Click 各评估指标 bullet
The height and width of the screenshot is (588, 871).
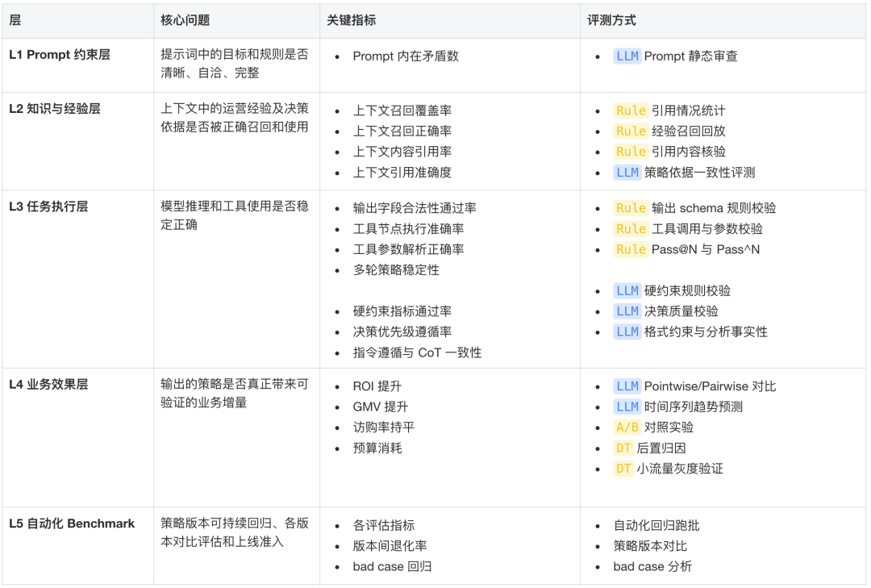tap(384, 525)
